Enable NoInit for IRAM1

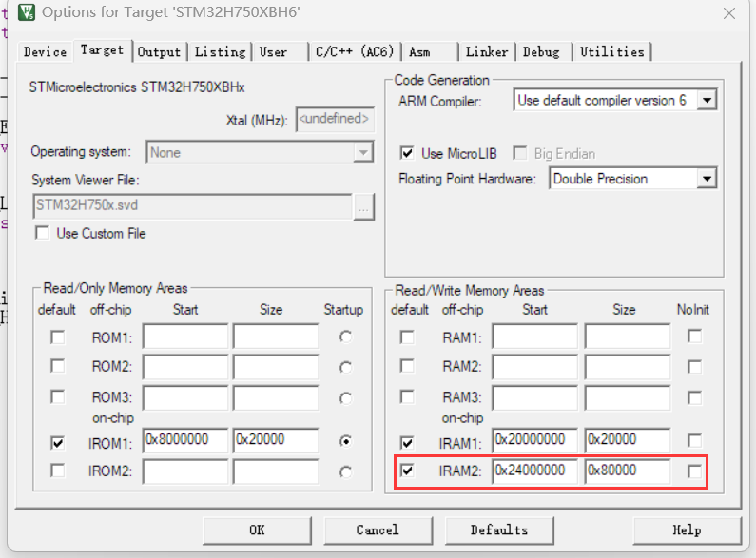(x=695, y=440)
